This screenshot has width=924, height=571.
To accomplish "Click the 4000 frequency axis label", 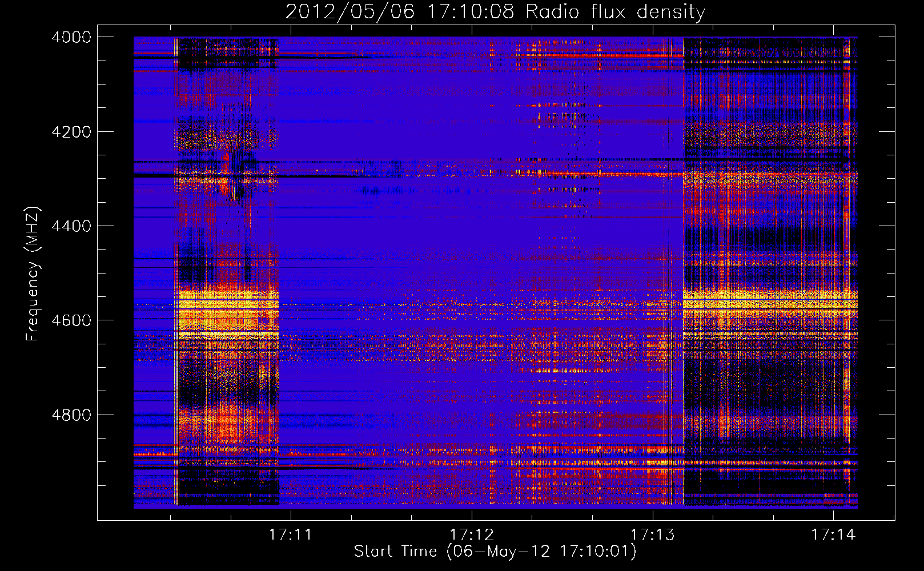I will click(71, 37).
